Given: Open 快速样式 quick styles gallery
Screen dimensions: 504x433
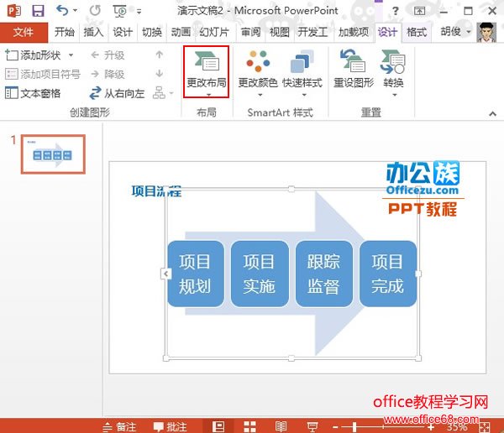Looking at the screenshot, I should click(x=302, y=73).
